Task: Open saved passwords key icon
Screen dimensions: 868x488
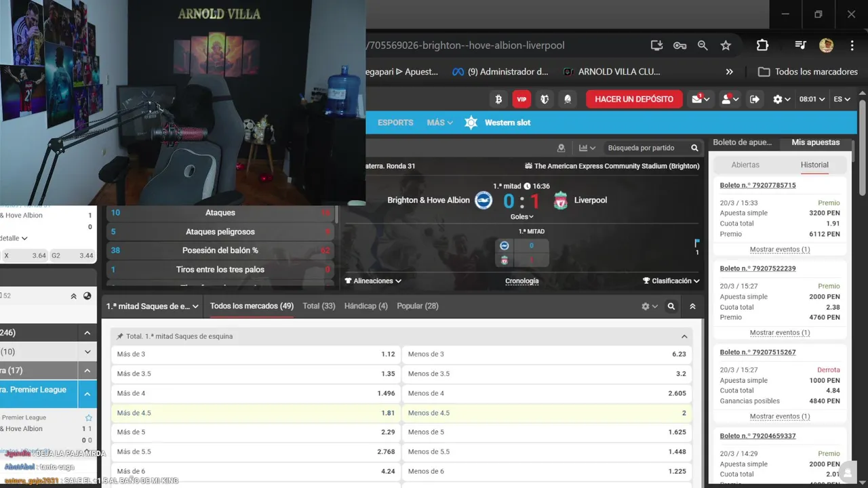Action: tap(679, 45)
